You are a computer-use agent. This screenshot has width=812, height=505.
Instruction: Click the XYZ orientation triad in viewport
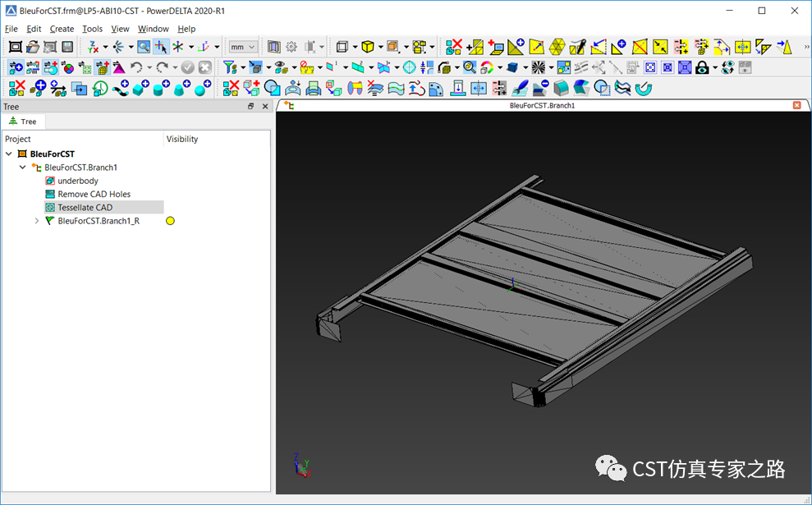click(x=301, y=465)
